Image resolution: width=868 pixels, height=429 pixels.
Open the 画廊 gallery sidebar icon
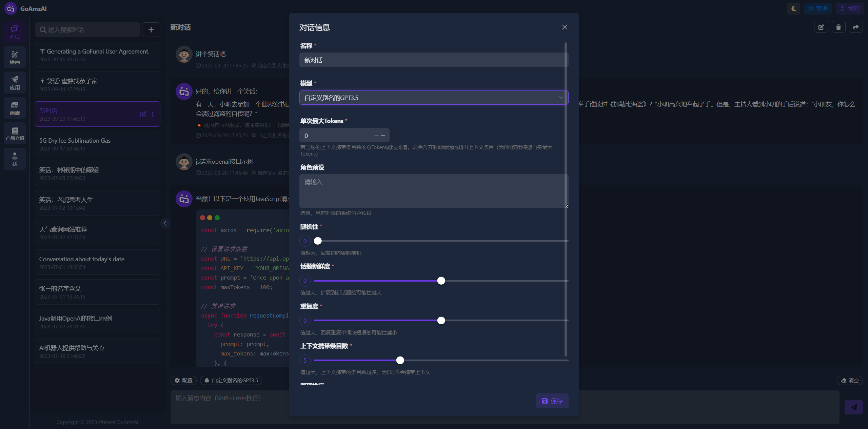click(x=15, y=108)
